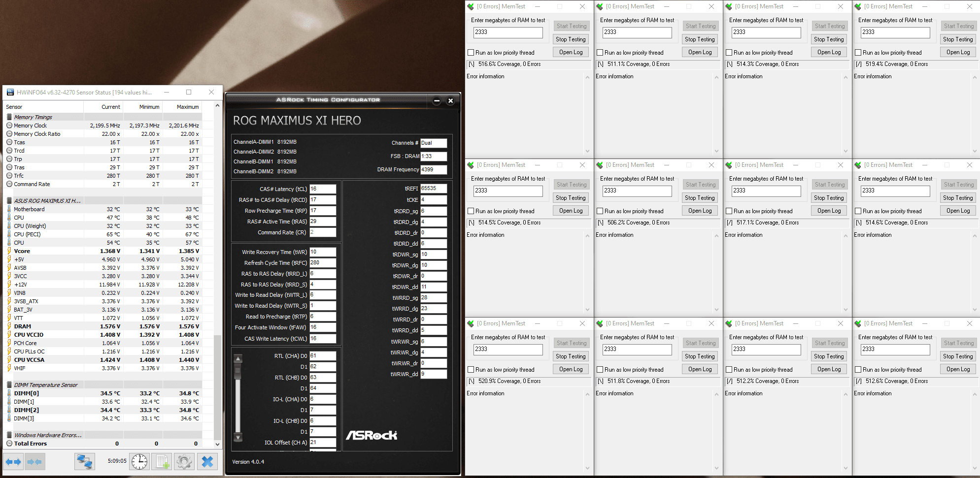The width and height of the screenshot is (980, 478).
Task: Click ASRock scroll up arrow beside RTL fields
Action: 238,358
